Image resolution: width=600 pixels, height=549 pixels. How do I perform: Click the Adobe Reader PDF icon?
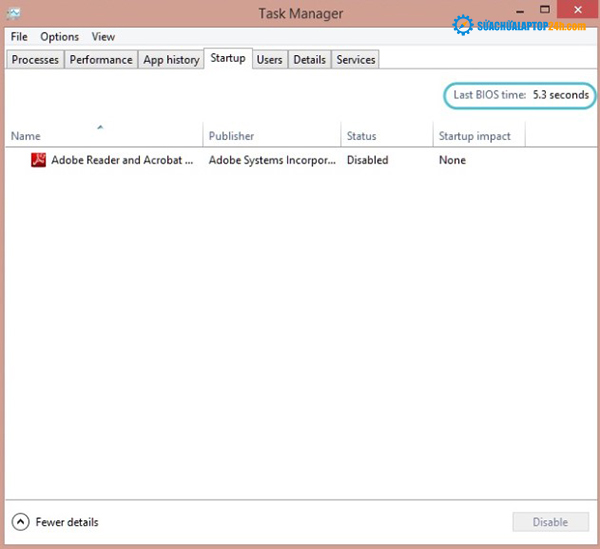(39, 160)
